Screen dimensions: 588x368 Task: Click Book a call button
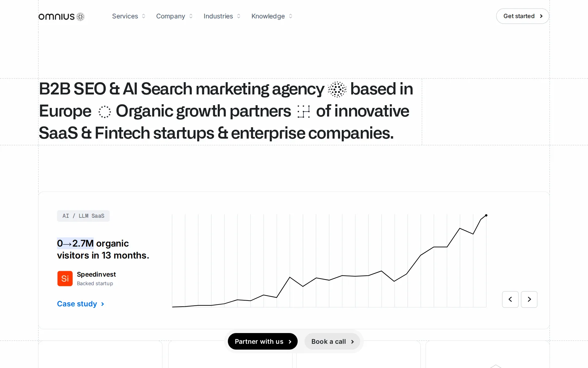click(x=332, y=341)
